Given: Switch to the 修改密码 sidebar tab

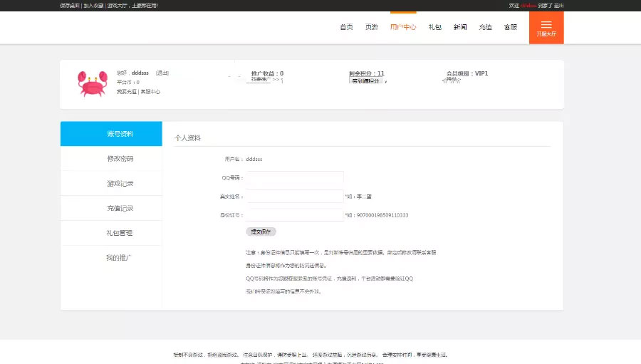Looking at the screenshot, I should [112, 159].
